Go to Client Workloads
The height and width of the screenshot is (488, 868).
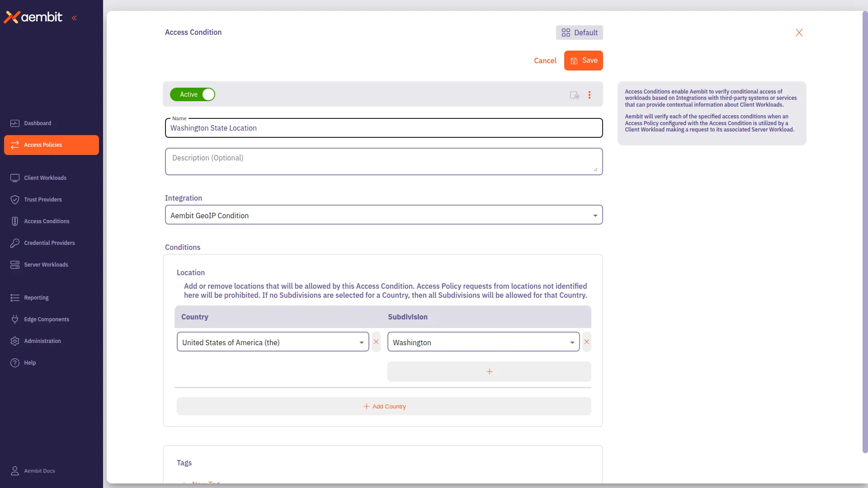[52, 178]
